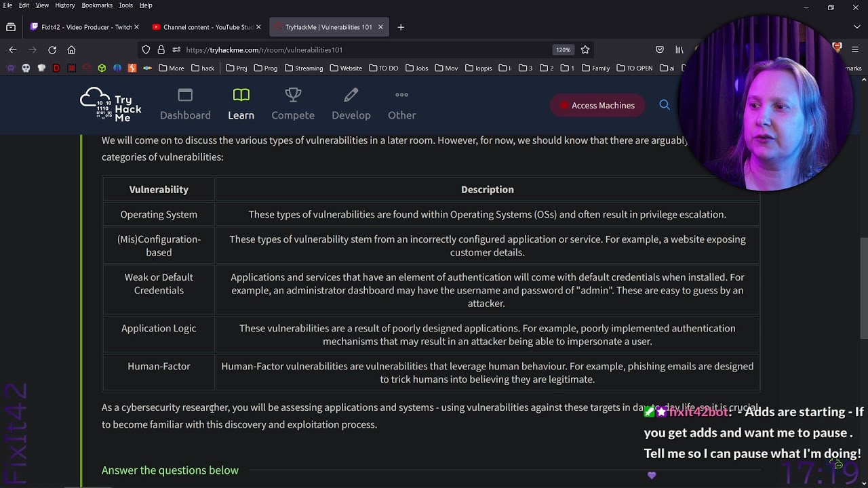Reset the 120% zoom level indicator
The width and height of the screenshot is (868, 488).
[563, 49]
